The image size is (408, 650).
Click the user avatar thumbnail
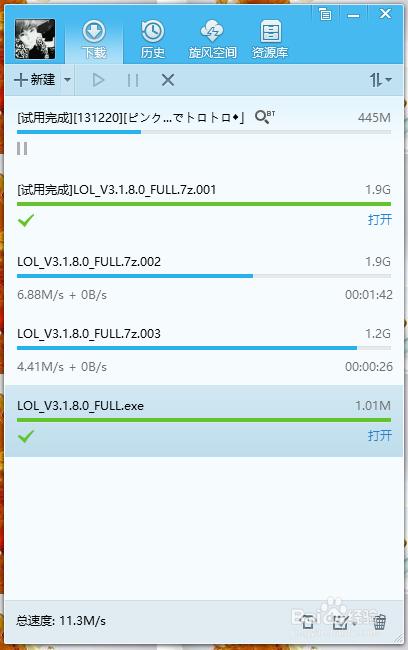[x=35, y=39]
